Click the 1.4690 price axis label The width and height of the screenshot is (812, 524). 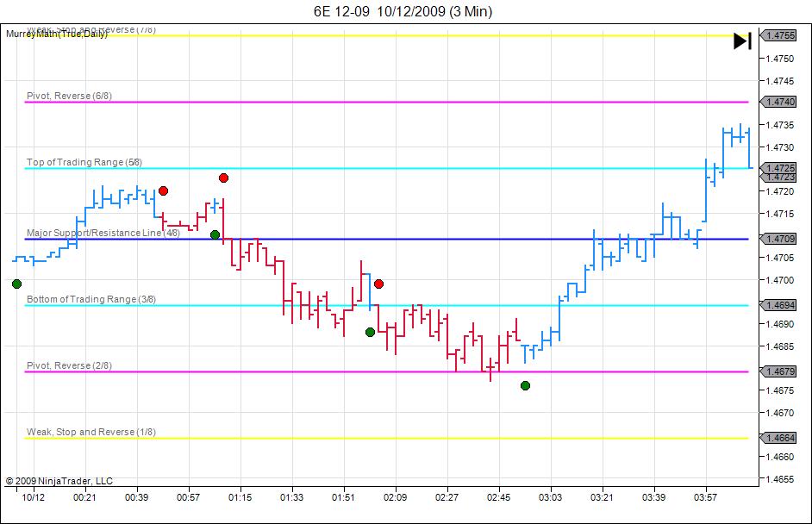(780, 323)
